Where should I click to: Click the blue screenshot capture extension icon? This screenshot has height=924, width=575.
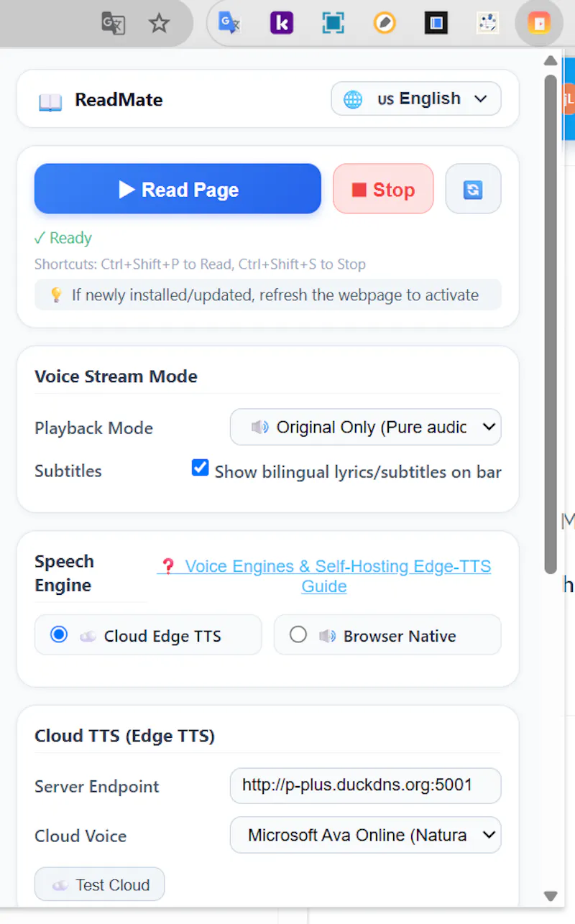[333, 23]
